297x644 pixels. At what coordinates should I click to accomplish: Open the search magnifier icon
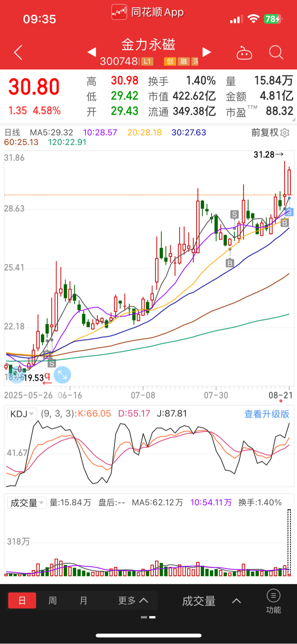click(x=276, y=52)
